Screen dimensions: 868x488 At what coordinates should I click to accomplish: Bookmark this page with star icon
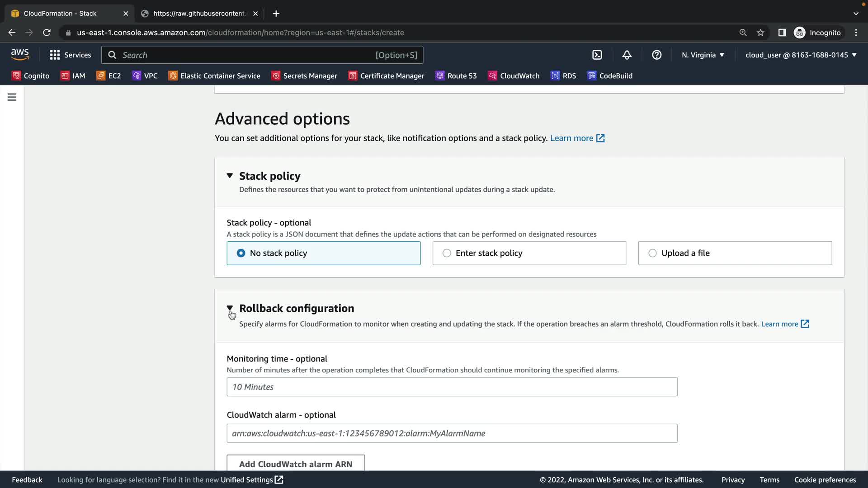click(x=760, y=33)
